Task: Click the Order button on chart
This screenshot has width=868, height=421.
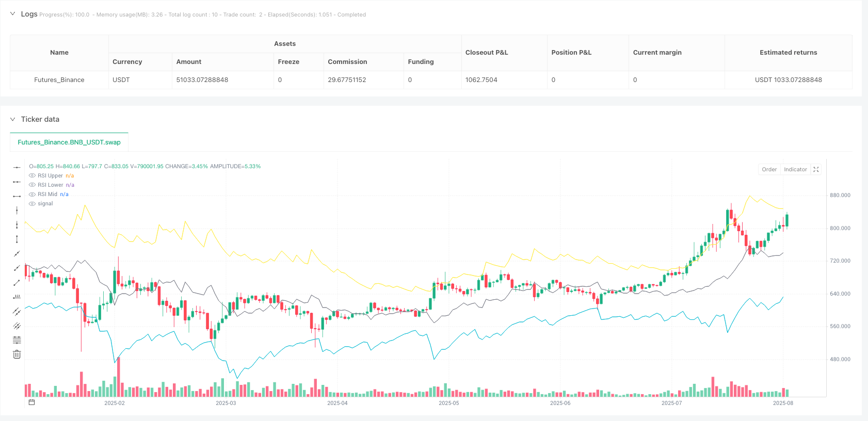Action: (x=769, y=169)
